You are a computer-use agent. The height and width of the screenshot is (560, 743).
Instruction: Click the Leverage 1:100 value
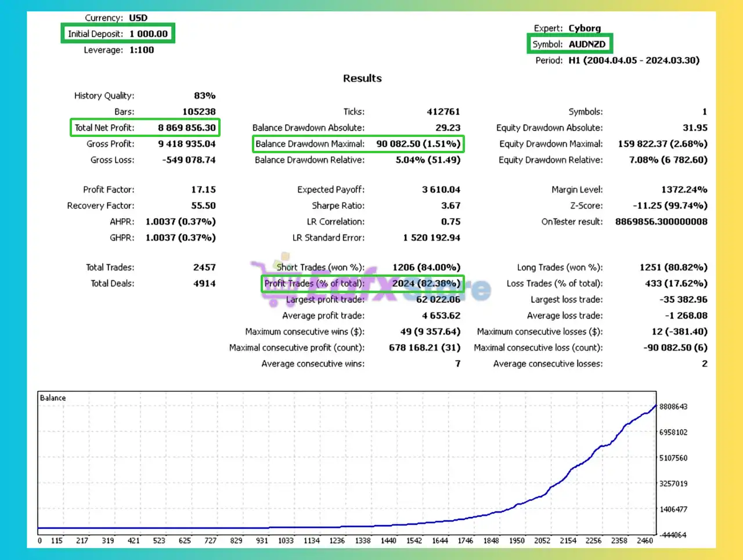click(x=142, y=50)
